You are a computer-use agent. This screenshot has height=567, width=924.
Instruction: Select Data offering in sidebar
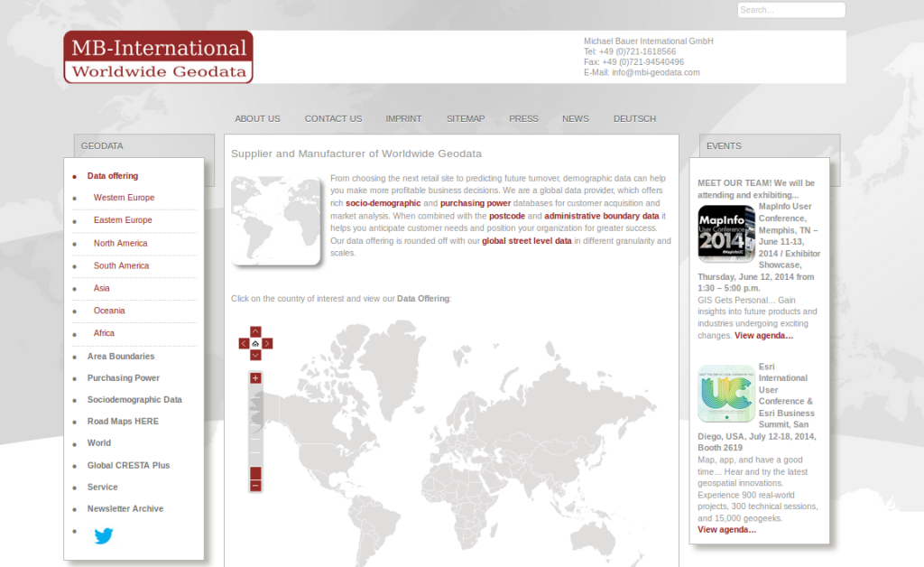[113, 176]
